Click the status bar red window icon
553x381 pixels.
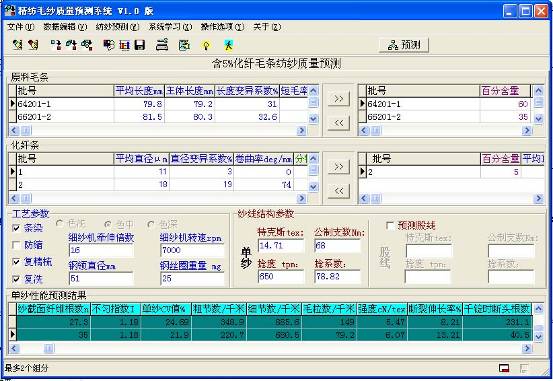pos(504,368)
